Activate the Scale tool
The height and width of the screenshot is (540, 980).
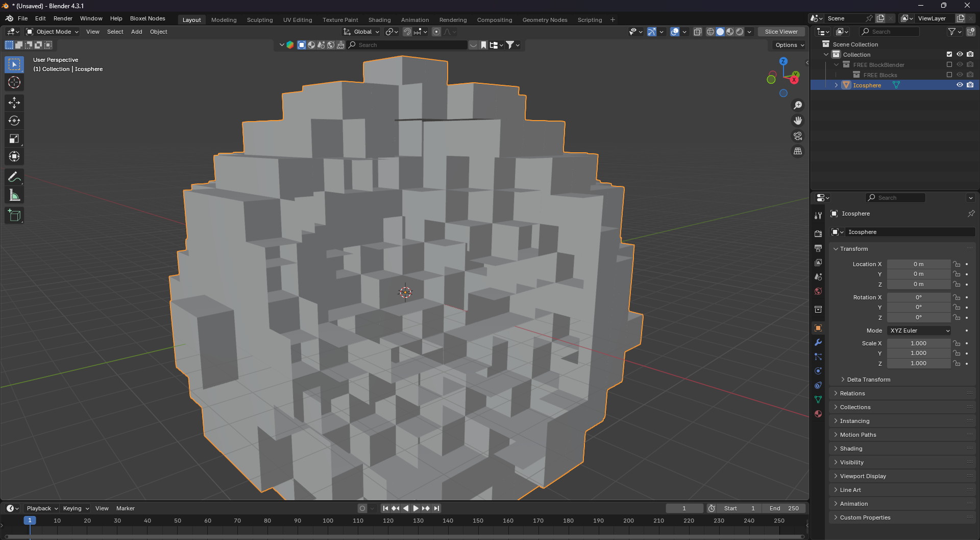point(14,138)
